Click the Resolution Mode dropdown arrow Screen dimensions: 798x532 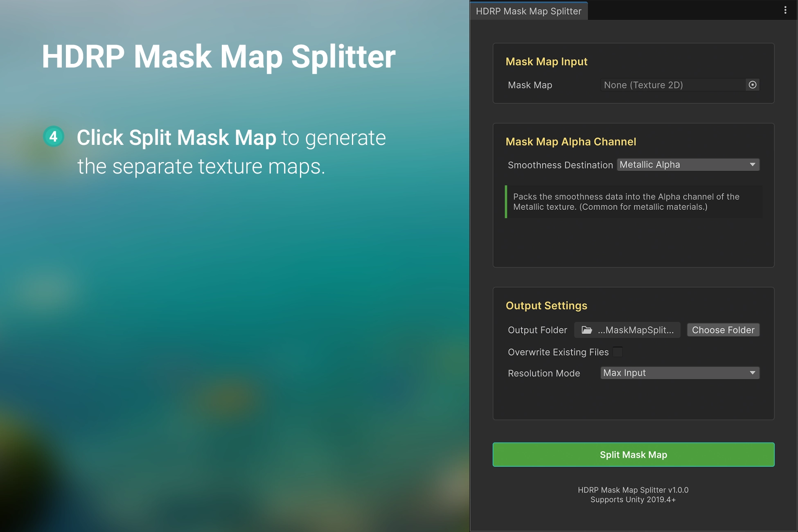click(x=752, y=373)
